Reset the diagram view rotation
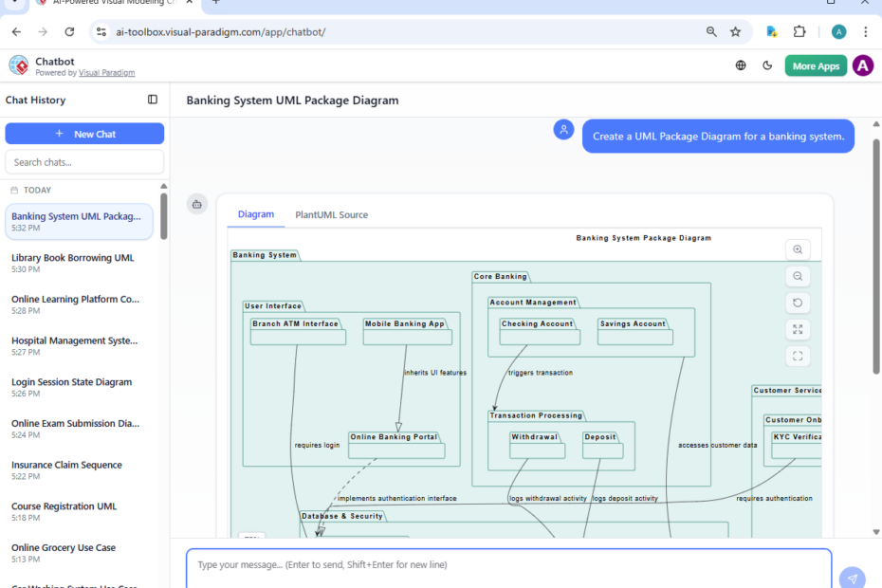This screenshot has width=882, height=588. (x=798, y=302)
